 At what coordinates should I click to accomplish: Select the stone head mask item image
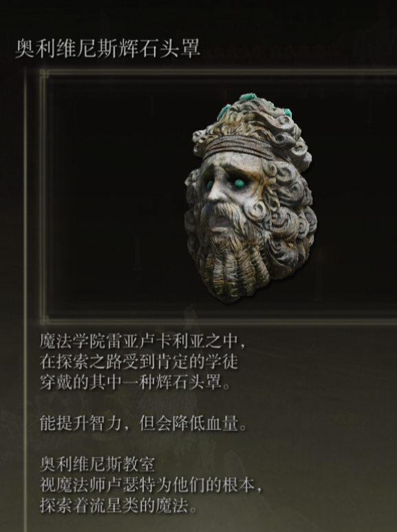pyautogui.click(x=250, y=198)
